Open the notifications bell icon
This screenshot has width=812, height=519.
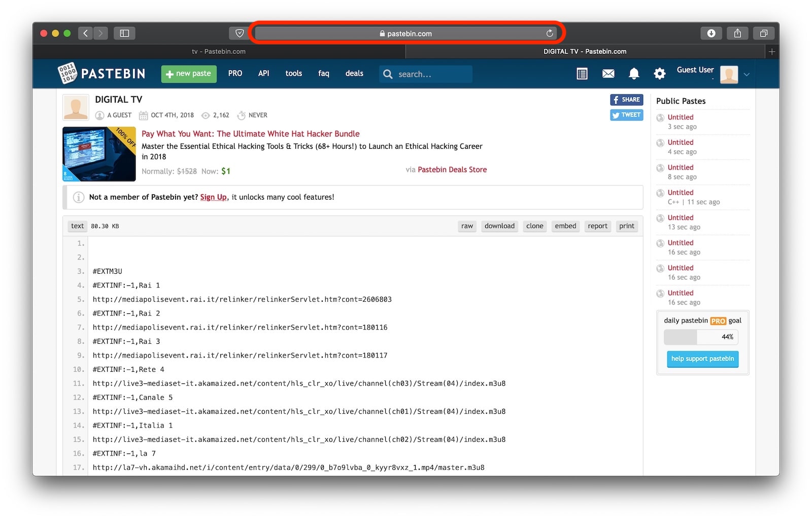[x=634, y=74]
